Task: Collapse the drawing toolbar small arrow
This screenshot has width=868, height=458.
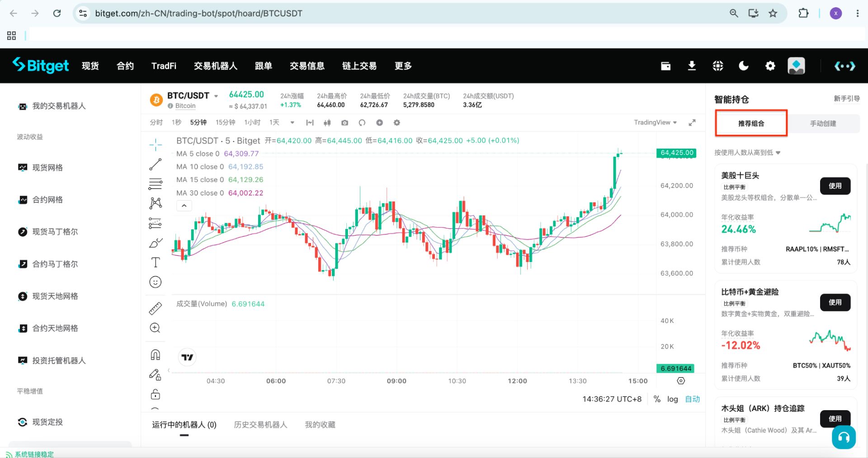Action: point(168,370)
